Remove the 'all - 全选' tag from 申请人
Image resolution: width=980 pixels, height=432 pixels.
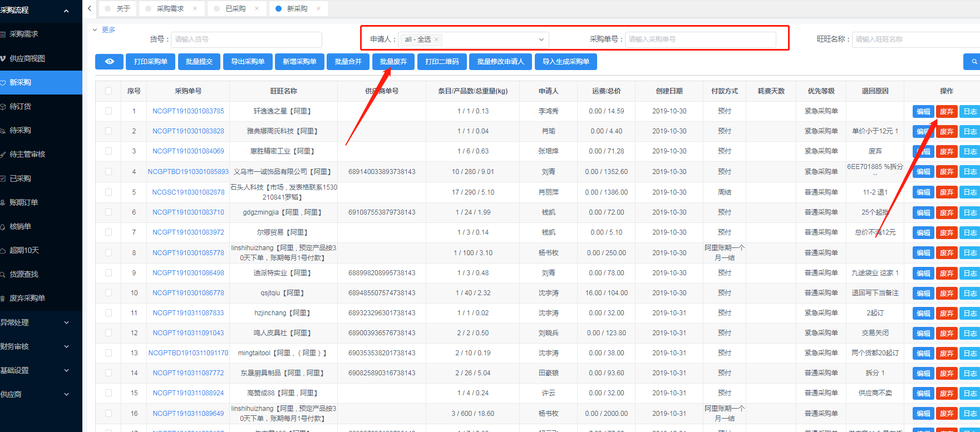tap(437, 39)
